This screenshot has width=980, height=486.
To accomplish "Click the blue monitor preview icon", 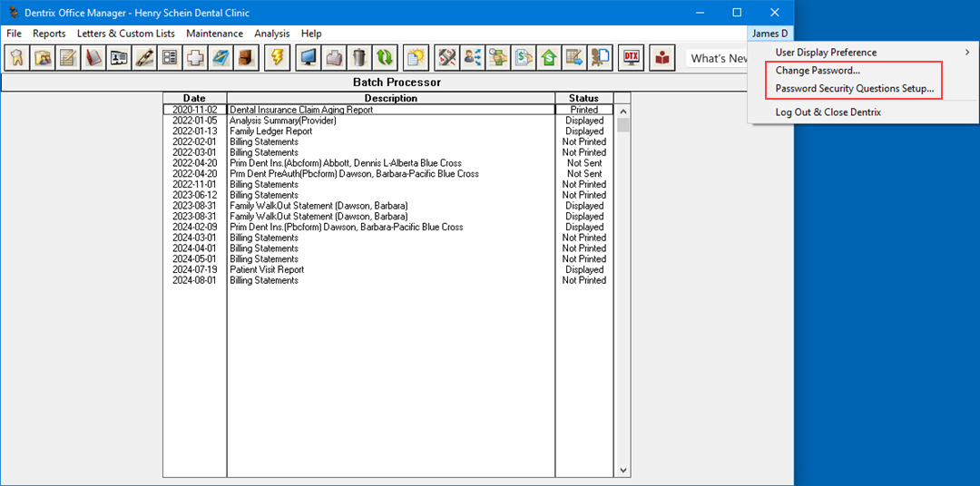I will click(x=309, y=58).
